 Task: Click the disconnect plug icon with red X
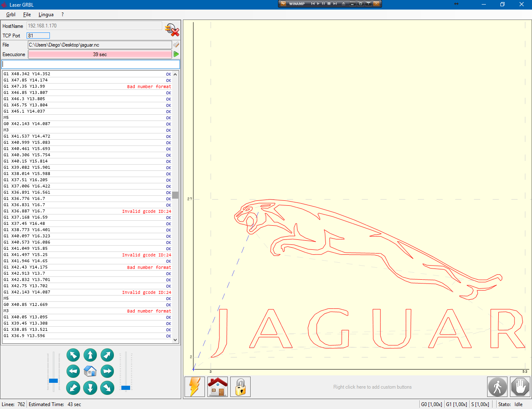172,30
